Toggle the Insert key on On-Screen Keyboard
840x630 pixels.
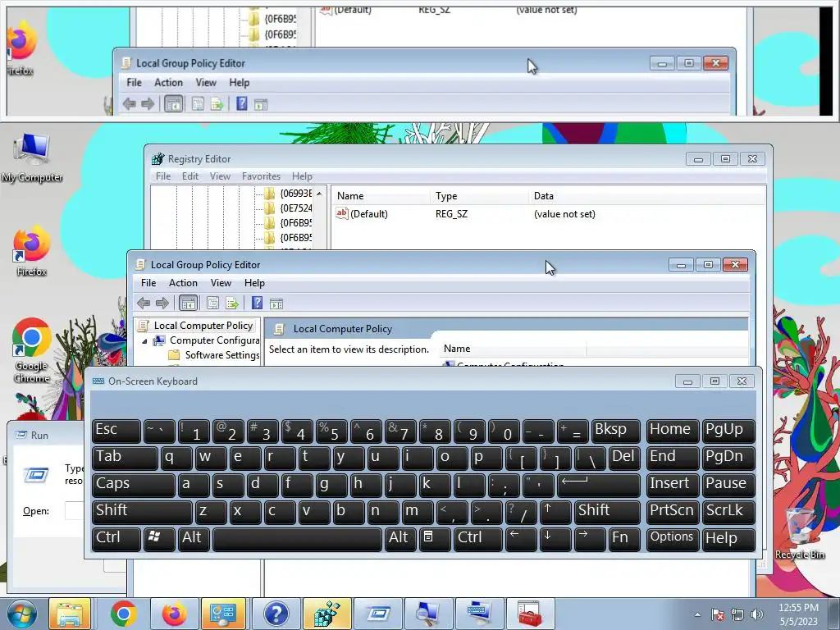pyautogui.click(x=673, y=485)
